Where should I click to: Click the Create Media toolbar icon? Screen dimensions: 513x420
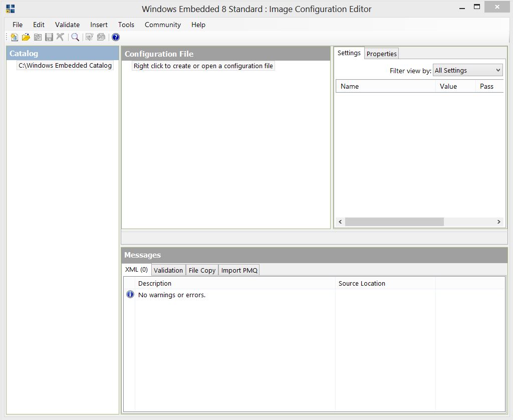point(101,37)
